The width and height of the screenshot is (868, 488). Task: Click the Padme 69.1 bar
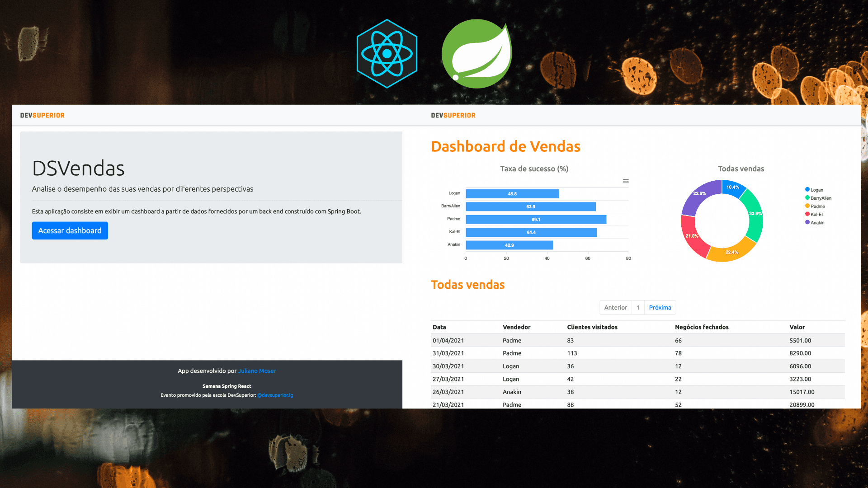[x=536, y=219]
